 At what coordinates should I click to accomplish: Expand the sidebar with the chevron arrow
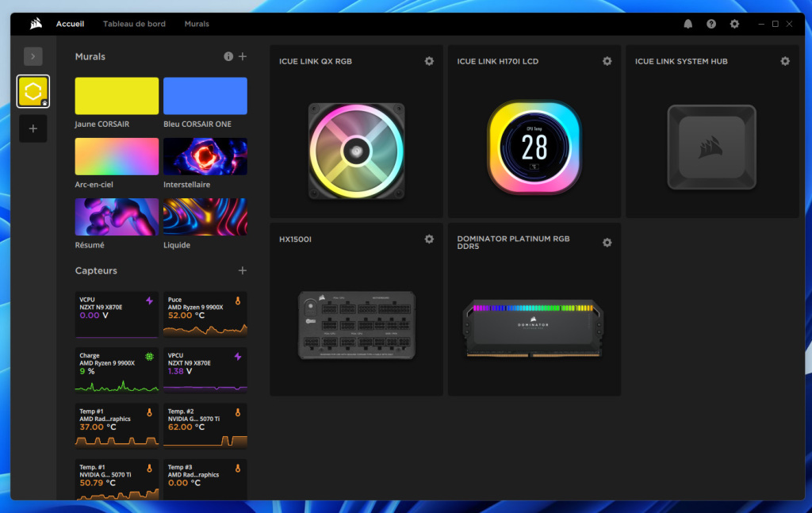click(x=33, y=56)
